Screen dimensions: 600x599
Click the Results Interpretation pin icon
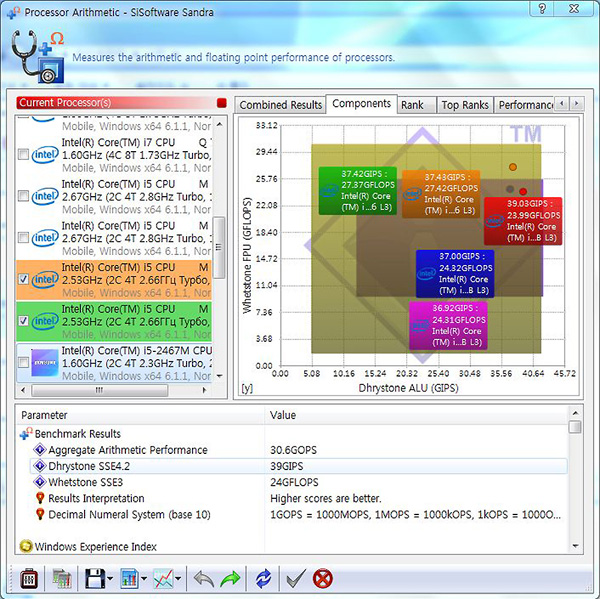tap(40, 498)
